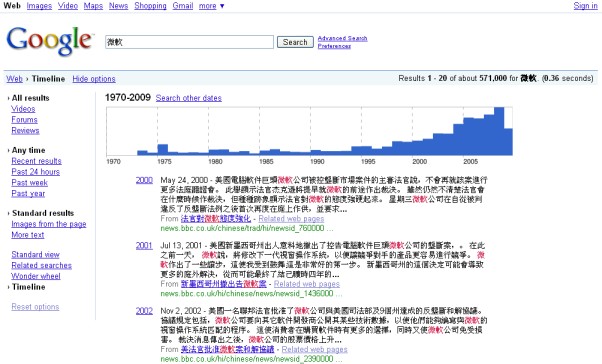Screen dimensions: 602x364
Task: Show Recent results
Action: pos(36,161)
